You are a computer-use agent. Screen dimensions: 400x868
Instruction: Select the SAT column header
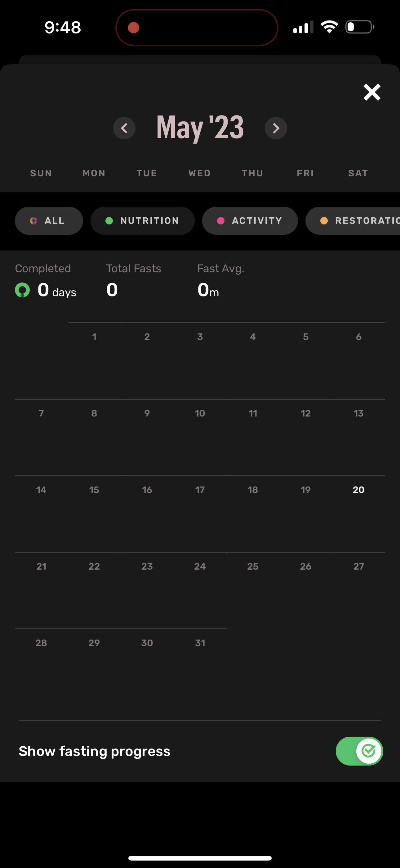[358, 173]
